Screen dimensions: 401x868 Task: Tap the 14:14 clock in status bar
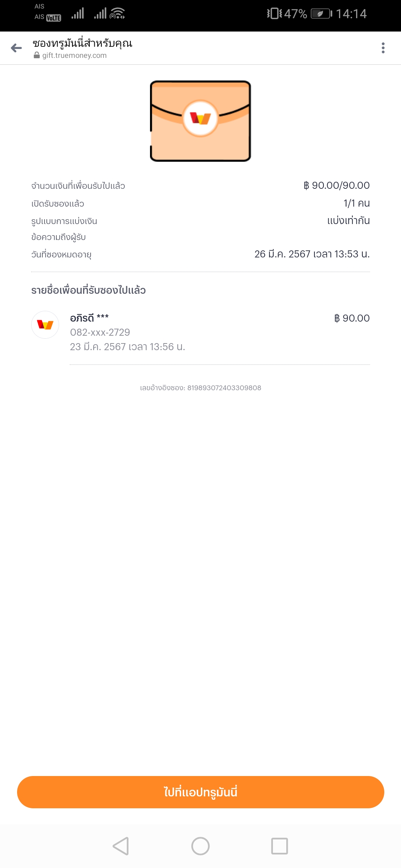(x=351, y=14)
